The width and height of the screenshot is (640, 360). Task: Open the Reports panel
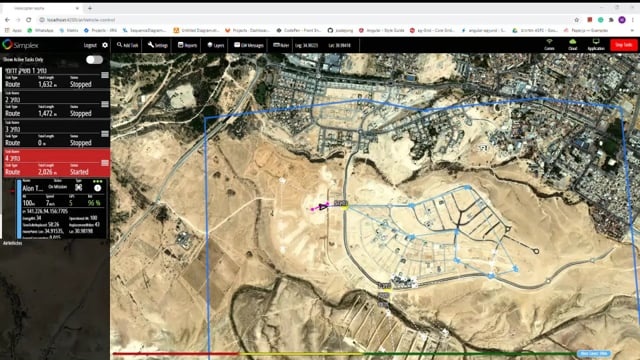187,45
